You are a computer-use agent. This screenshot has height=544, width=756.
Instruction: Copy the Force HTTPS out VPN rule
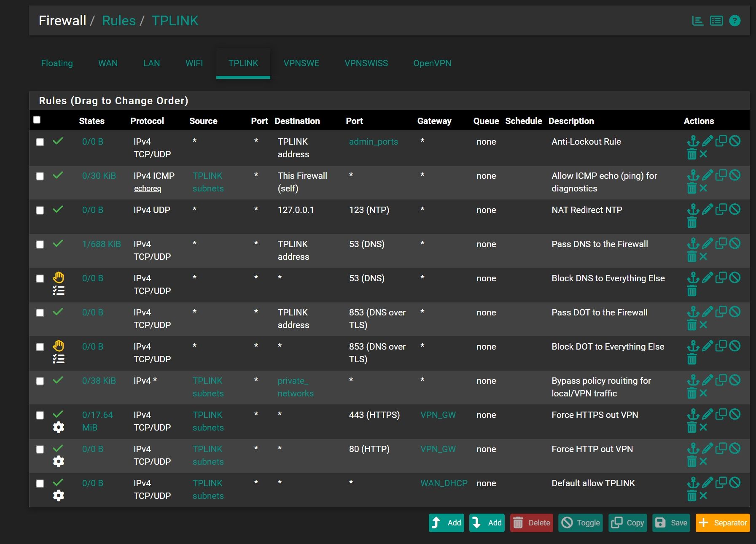[x=721, y=414]
